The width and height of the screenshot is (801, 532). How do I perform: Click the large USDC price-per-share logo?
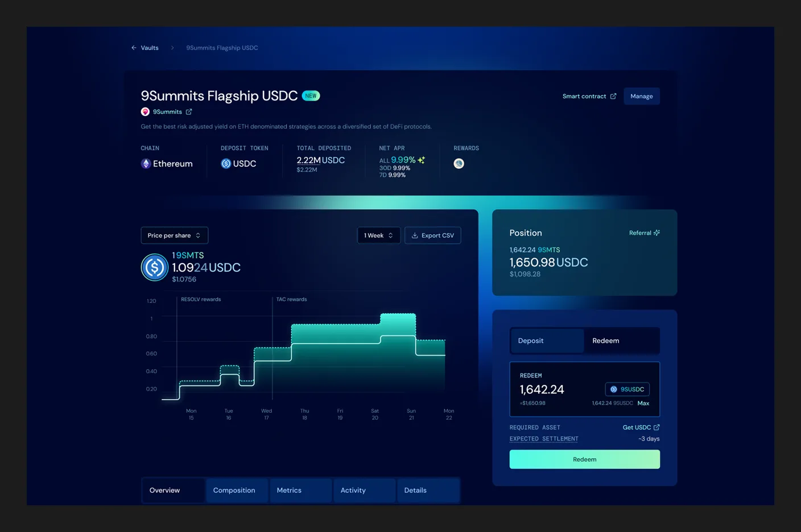154,267
